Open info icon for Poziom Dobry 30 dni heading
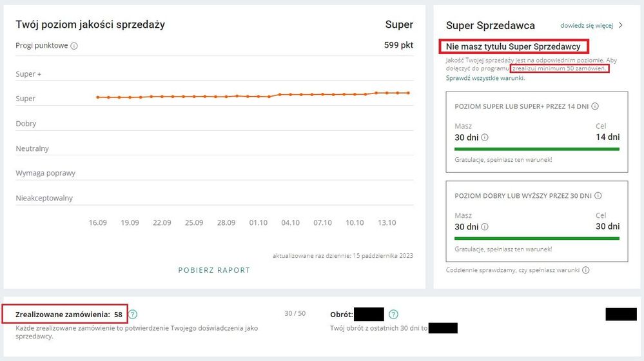 (598, 195)
